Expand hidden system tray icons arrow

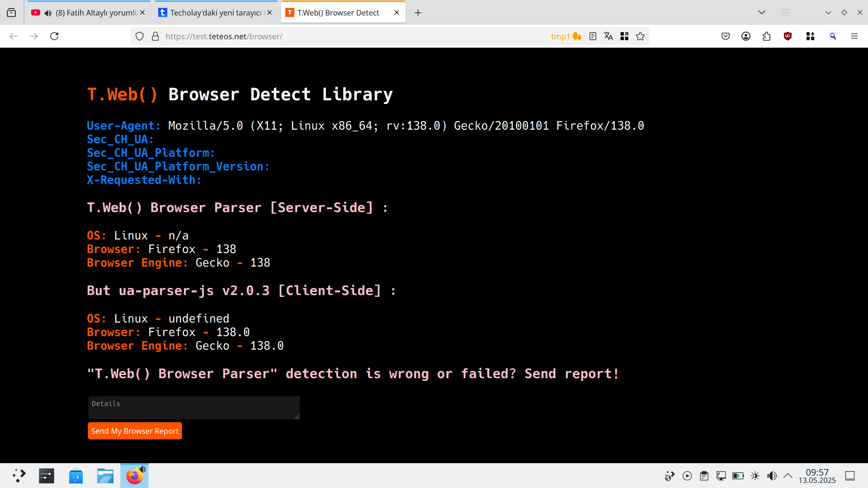pos(788,476)
